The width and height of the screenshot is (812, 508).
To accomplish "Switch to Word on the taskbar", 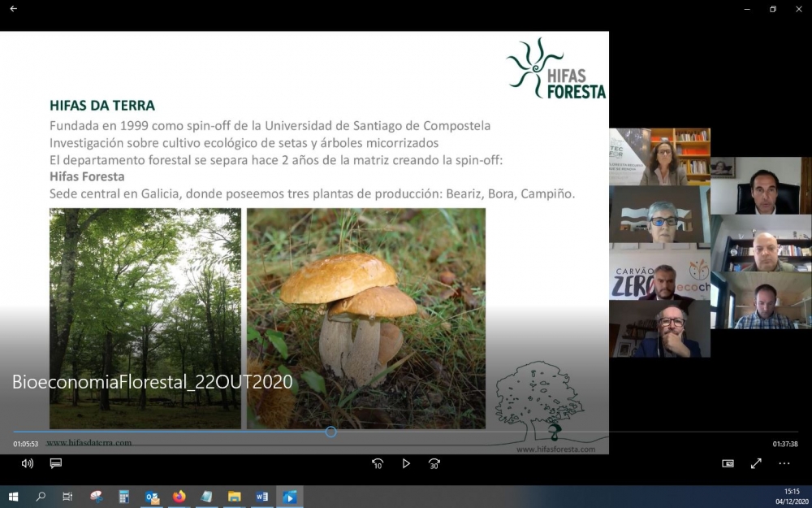I will pyautogui.click(x=262, y=497).
